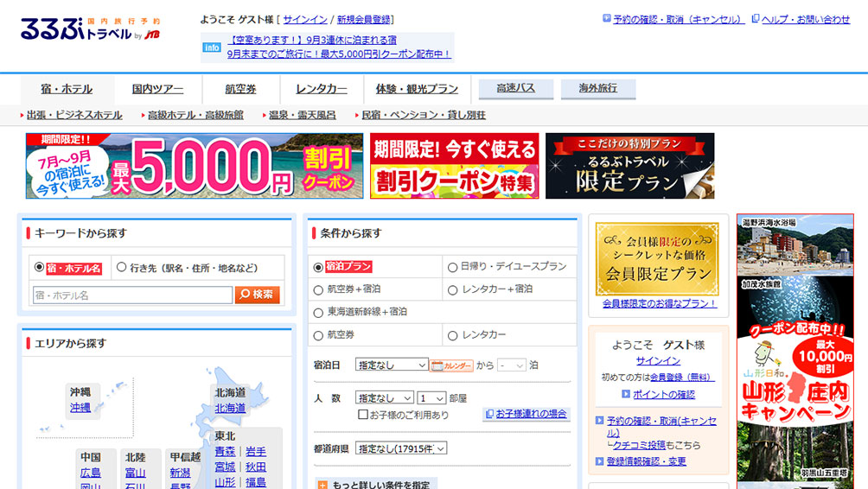Open the カレンダー date picker icon
Screen dimensions: 868x489
(451, 365)
